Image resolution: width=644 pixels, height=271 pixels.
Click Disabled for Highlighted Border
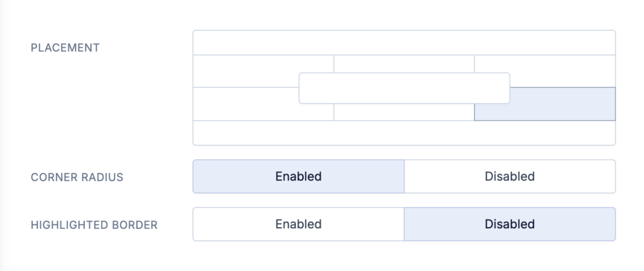509,224
